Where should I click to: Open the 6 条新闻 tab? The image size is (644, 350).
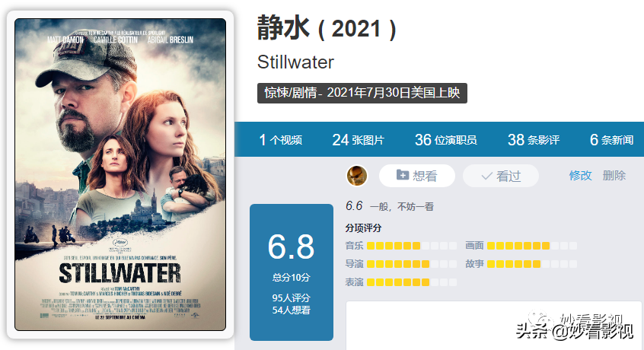point(611,140)
